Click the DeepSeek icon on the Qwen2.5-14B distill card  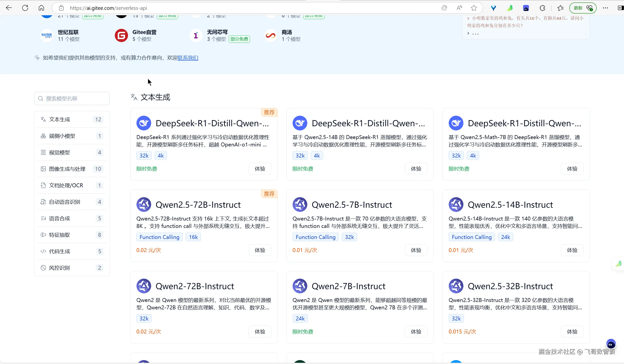(x=300, y=123)
